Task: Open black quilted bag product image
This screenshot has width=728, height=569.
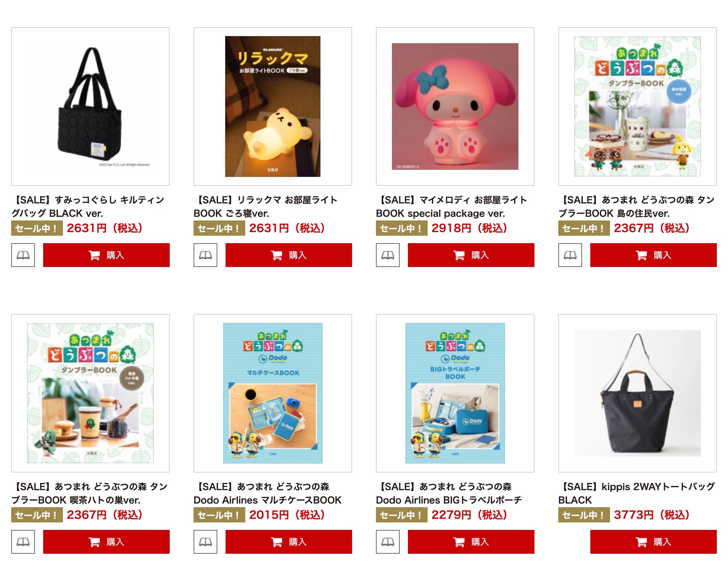Action: 90,107
